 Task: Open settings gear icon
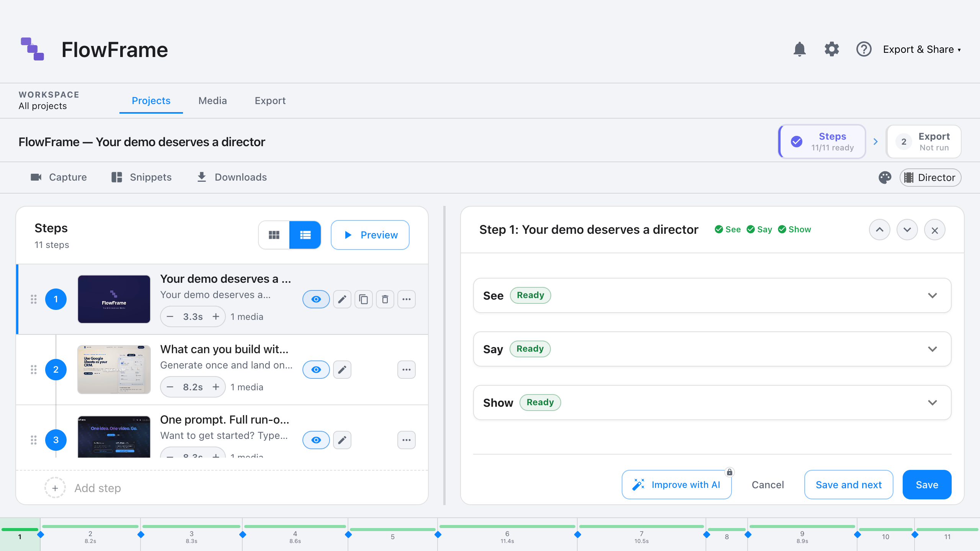[x=831, y=49]
